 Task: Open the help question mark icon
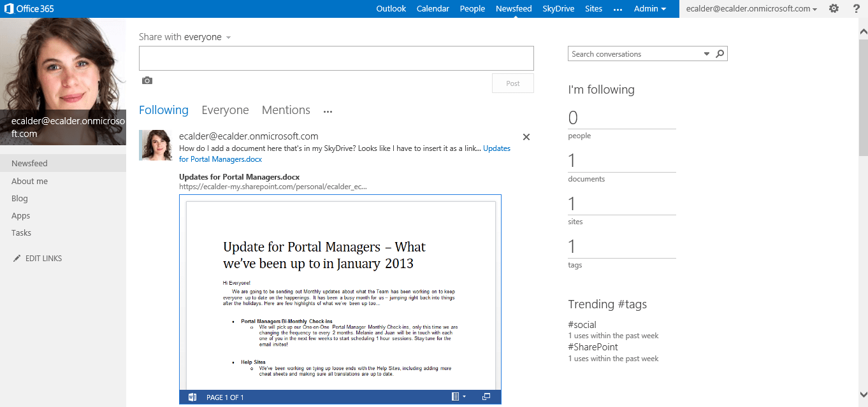point(857,9)
